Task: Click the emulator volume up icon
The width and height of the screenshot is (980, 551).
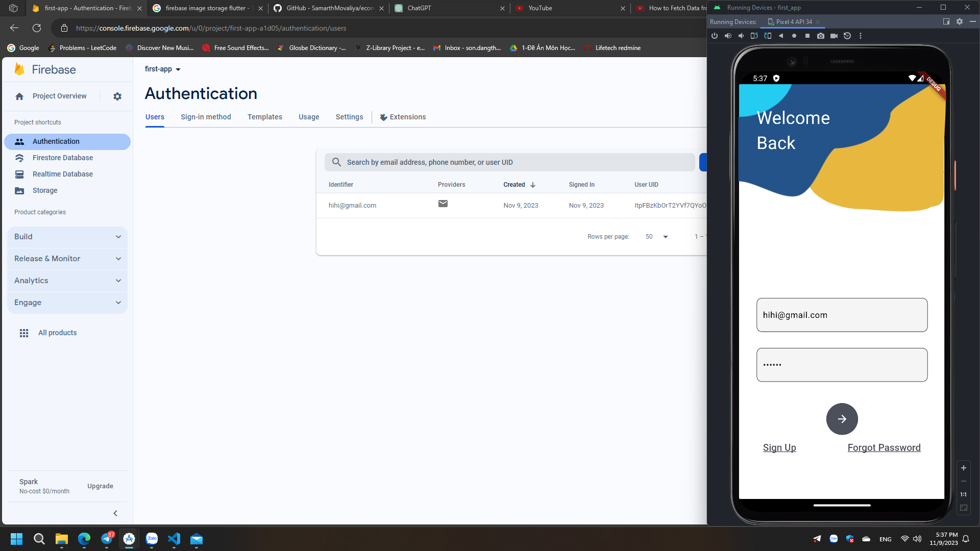Action: click(728, 36)
